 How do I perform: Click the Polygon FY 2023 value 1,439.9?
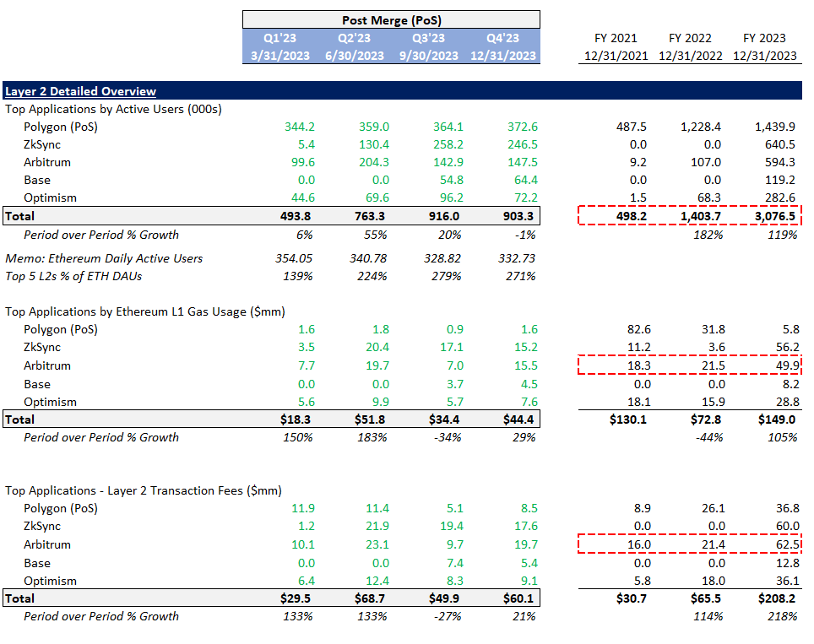(774, 127)
